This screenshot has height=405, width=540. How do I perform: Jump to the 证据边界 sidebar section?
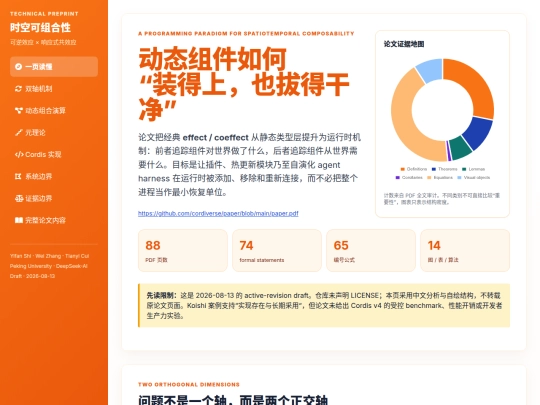click(54, 198)
